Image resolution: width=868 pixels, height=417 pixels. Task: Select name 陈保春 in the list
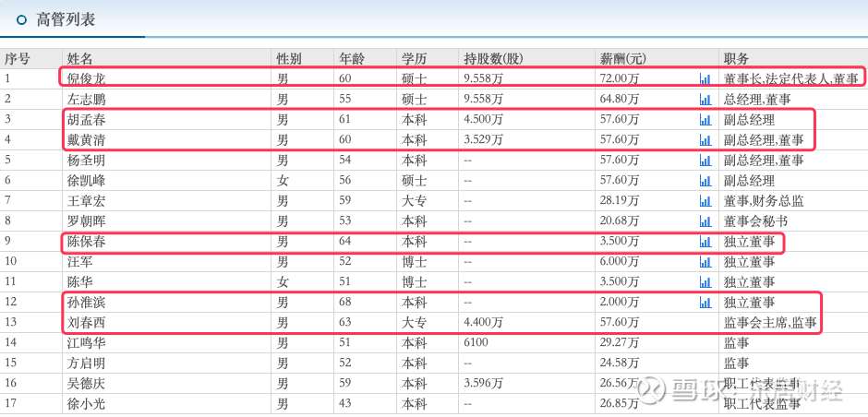coord(86,242)
